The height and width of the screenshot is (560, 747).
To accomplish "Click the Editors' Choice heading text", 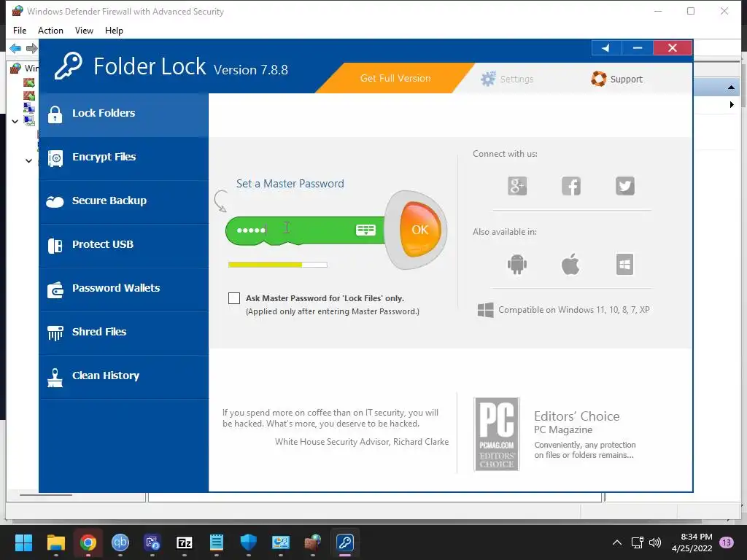I will tap(576, 416).
